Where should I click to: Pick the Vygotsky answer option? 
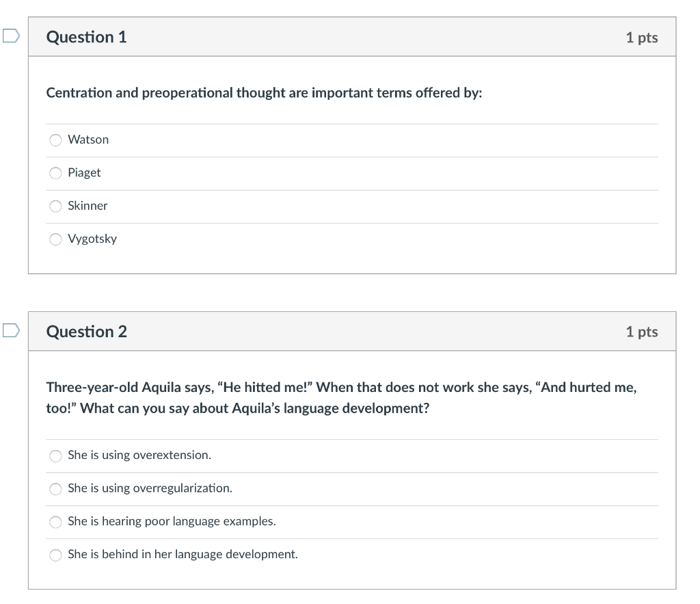tap(55, 239)
